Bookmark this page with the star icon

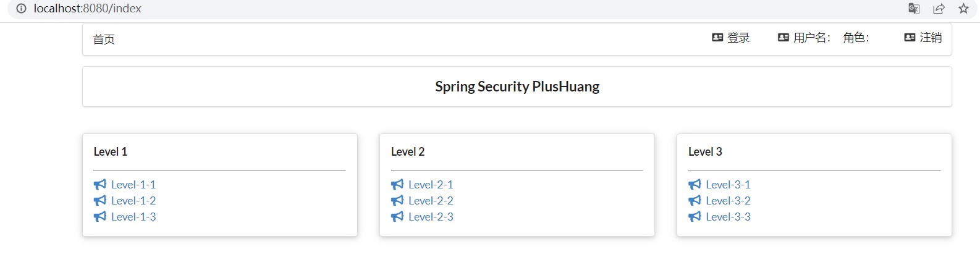963,9
